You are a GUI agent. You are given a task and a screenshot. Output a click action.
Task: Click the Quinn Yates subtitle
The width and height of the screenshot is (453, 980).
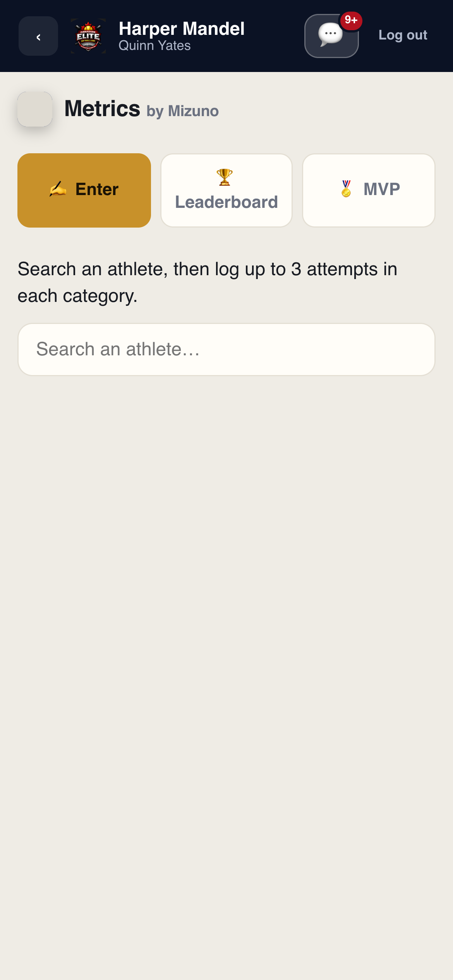(x=154, y=46)
